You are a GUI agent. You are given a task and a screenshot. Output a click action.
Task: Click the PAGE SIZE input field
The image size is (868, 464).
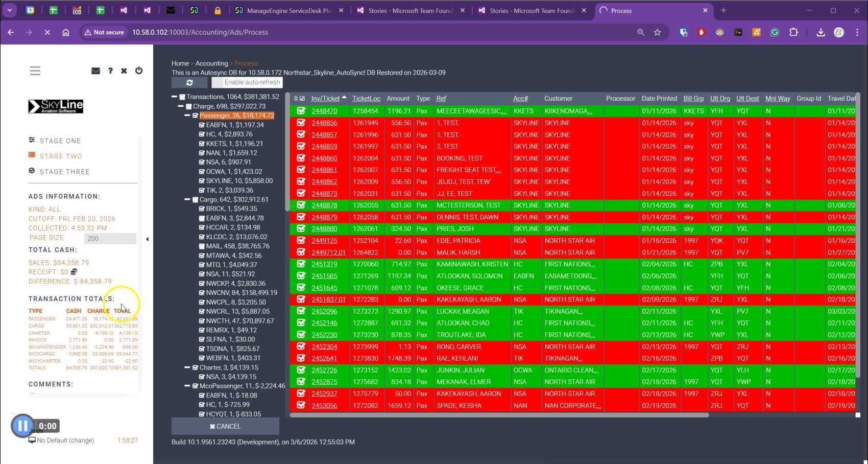[x=110, y=239]
